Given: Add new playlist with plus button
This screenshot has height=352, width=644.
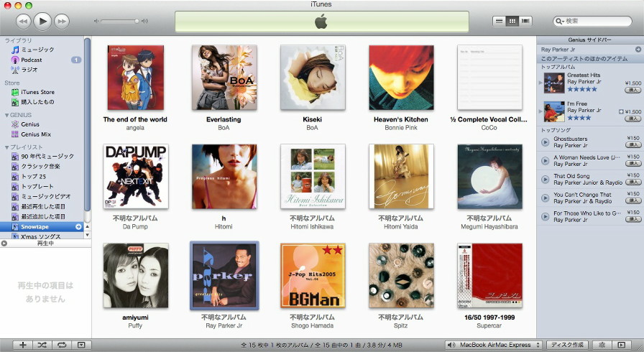Looking at the screenshot, I should point(23,345).
